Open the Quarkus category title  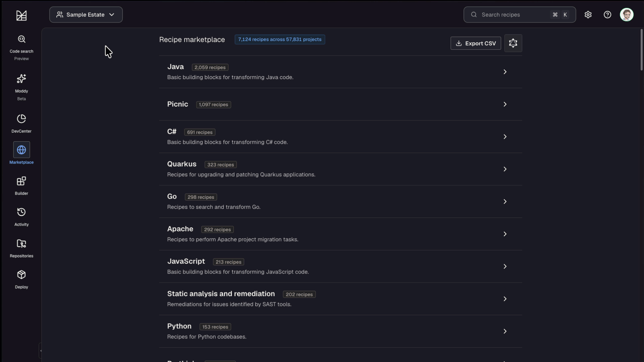pos(182,164)
